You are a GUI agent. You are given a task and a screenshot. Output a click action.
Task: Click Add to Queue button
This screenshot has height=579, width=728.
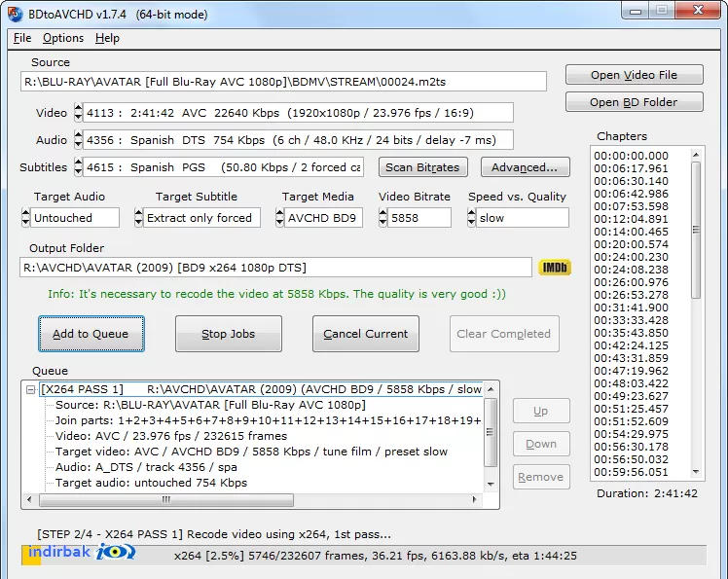coord(91,334)
